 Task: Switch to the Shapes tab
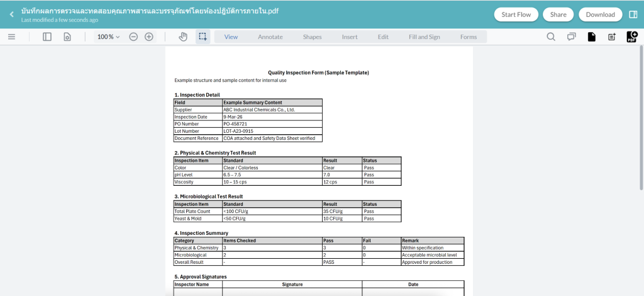click(x=312, y=37)
